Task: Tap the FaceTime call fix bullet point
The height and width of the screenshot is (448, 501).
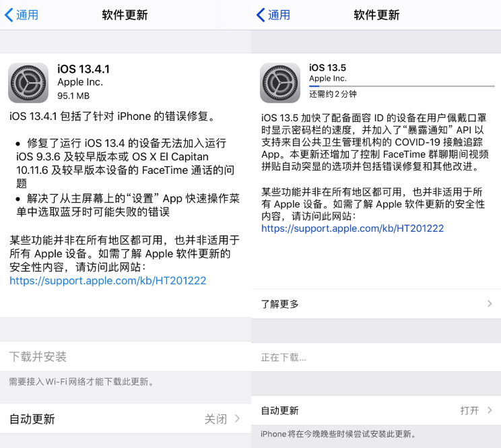Action: [x=125, y=163]
